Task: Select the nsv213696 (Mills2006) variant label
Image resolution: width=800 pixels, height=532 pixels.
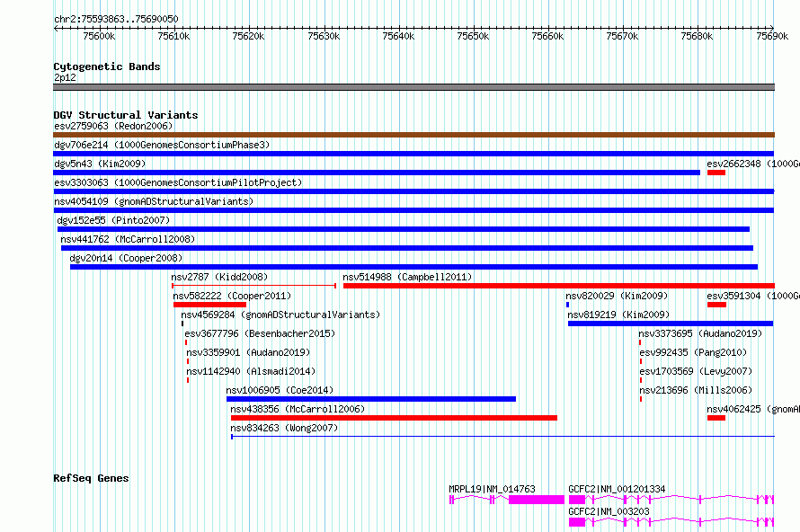Action: pos(696,390)
